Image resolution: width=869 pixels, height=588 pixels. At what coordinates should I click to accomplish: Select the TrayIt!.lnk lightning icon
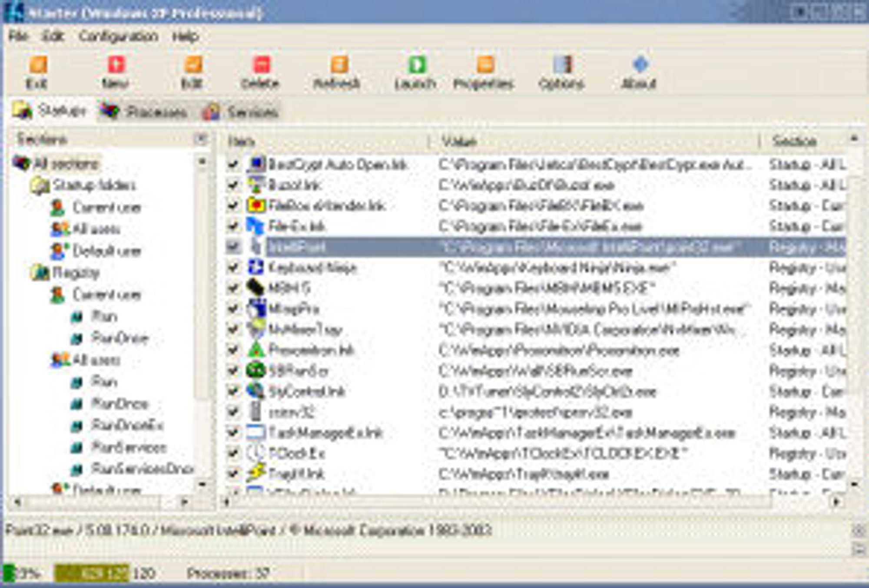[x=256, y=473]
